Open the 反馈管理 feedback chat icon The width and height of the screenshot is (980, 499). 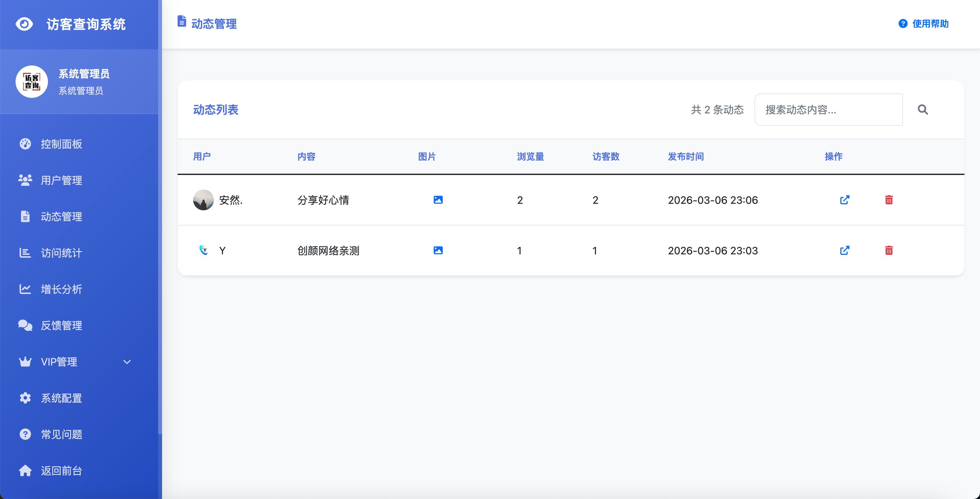pyautogui.click(x=25, y=325)
